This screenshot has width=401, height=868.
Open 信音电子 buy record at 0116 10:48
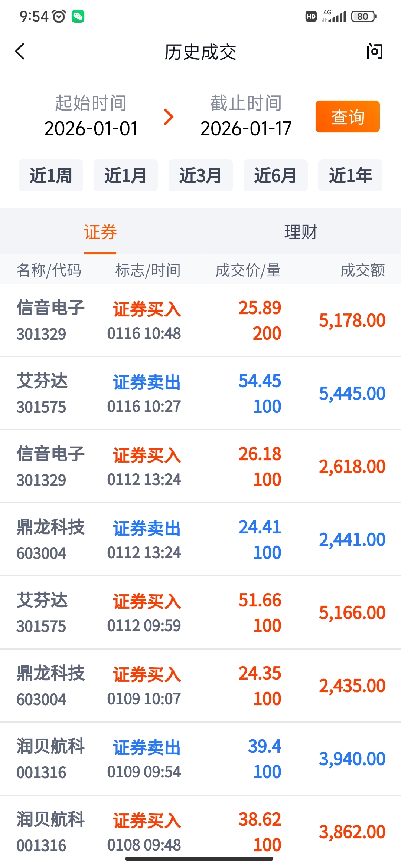tap(200, 320)
